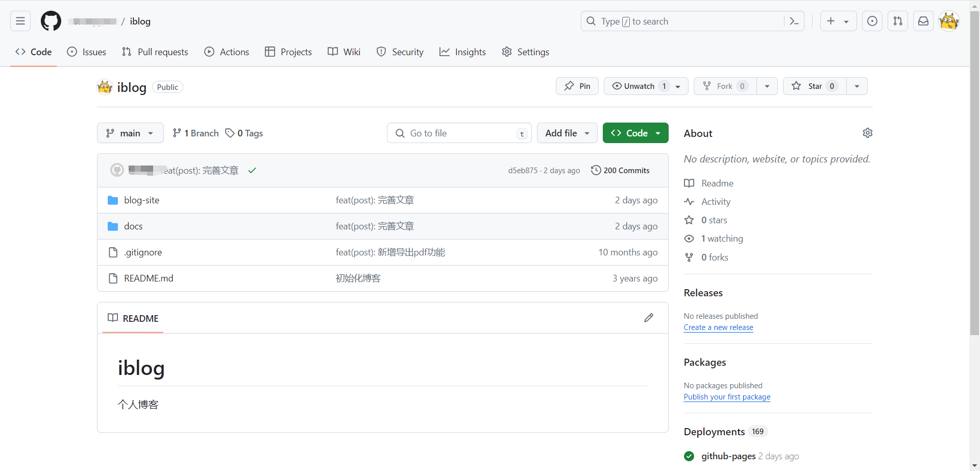
Task: Pin the iblog repository
Action: click(577, 86)
